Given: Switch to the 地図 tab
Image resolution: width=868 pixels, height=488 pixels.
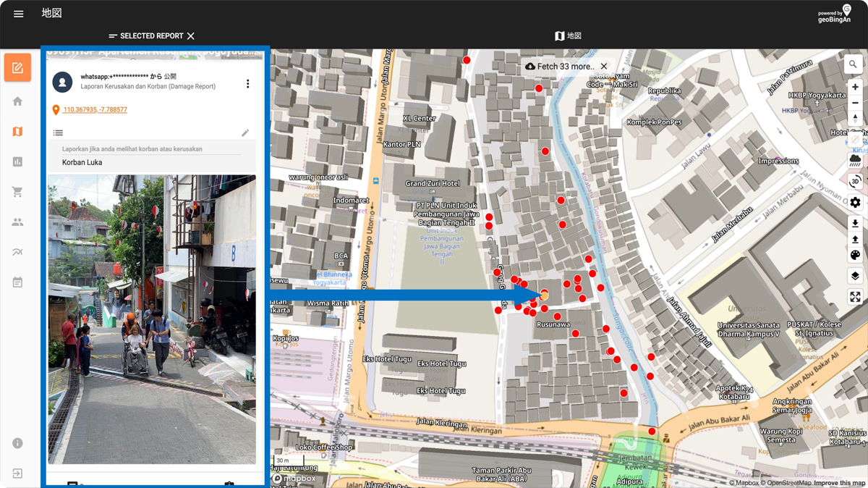Looking at the screenshot, I should tap(568, 36).
